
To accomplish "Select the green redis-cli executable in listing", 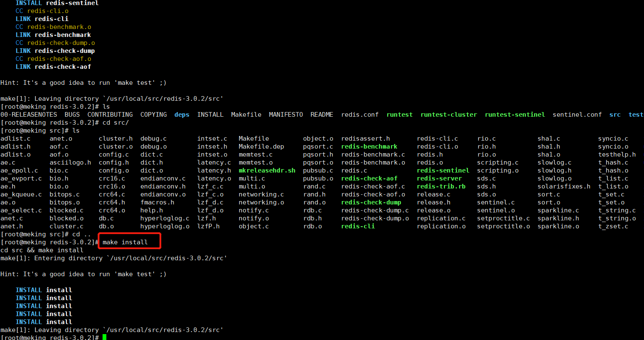I will point(358,226).
